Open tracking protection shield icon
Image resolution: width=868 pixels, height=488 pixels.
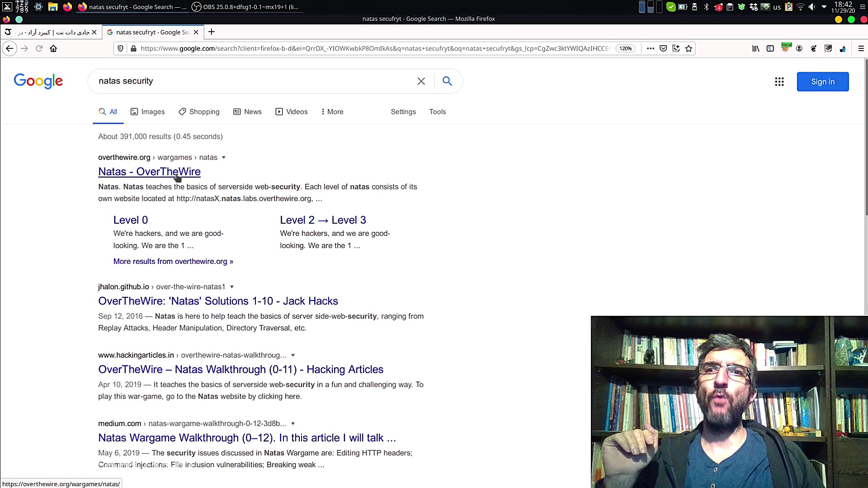coord(120,48)
